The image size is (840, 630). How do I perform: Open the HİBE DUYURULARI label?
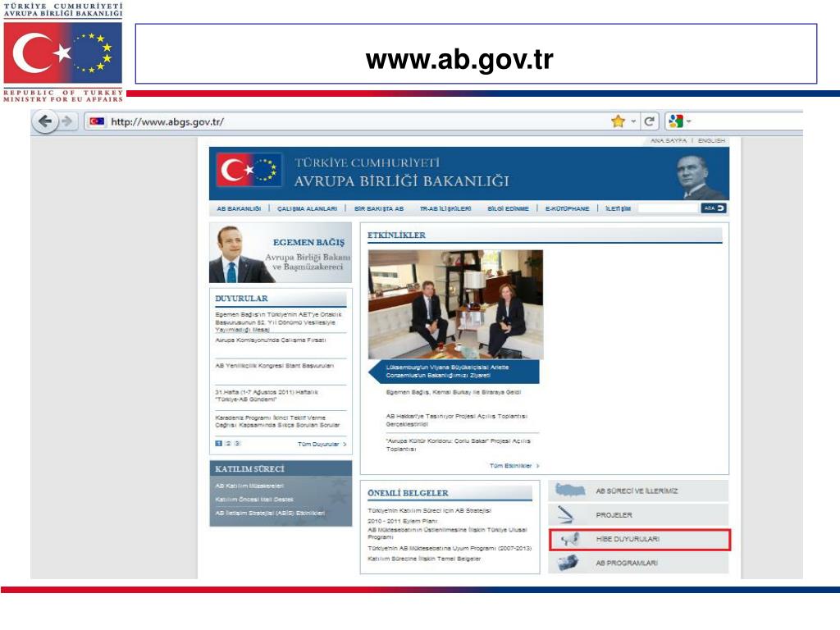tap(628, 539)
